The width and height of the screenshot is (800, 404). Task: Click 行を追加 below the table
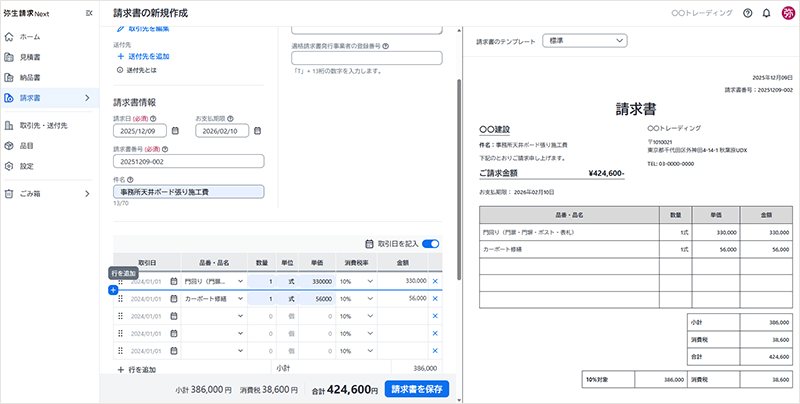pyautogui.click(x=137, y=370)
